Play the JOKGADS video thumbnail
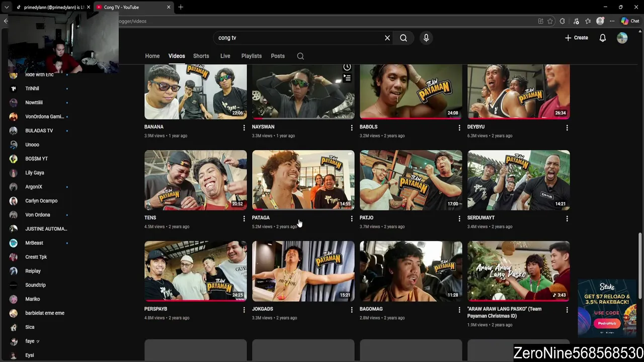This screenshot has width=644, height=362. (x=303, y=271)
